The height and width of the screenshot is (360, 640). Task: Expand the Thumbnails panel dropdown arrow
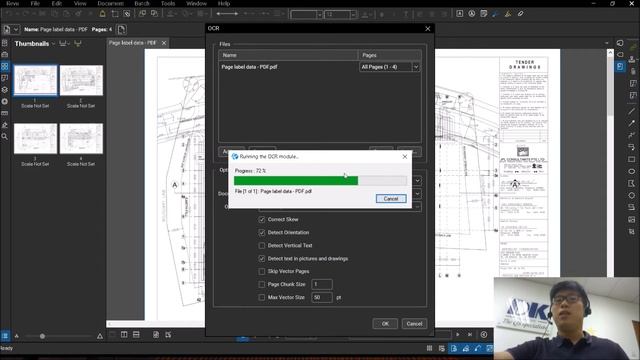coord(53,44)
